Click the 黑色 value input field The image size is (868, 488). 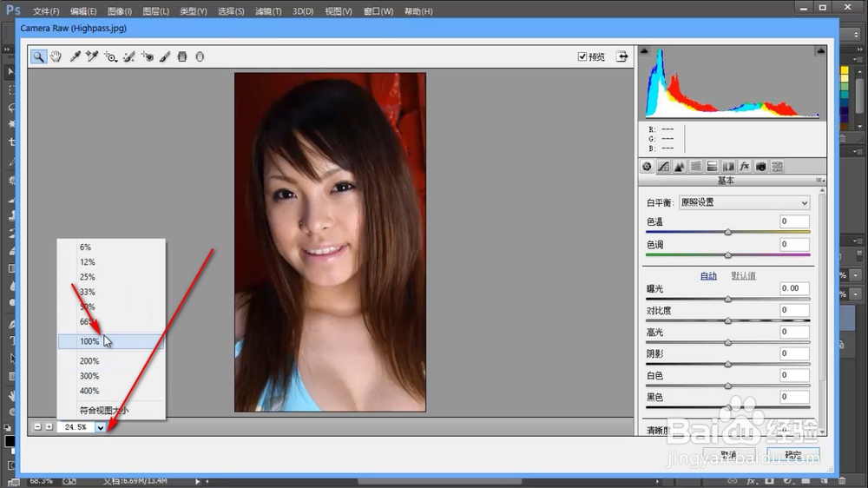tap(794, 397)
